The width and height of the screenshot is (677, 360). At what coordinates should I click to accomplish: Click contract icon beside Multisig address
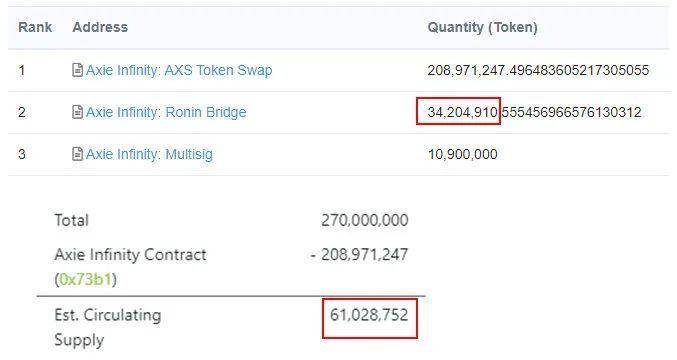coord(77,154)
